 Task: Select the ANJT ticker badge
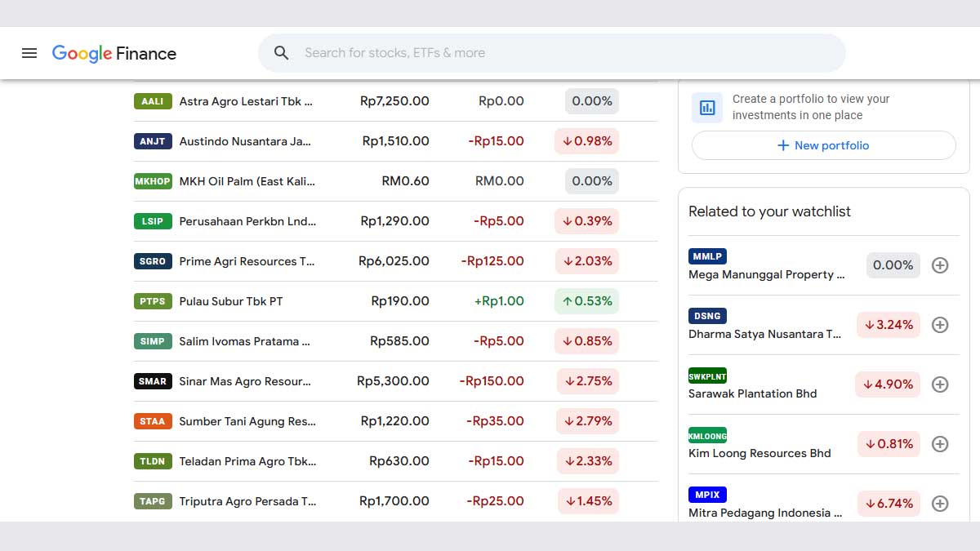tap(153, 141)
